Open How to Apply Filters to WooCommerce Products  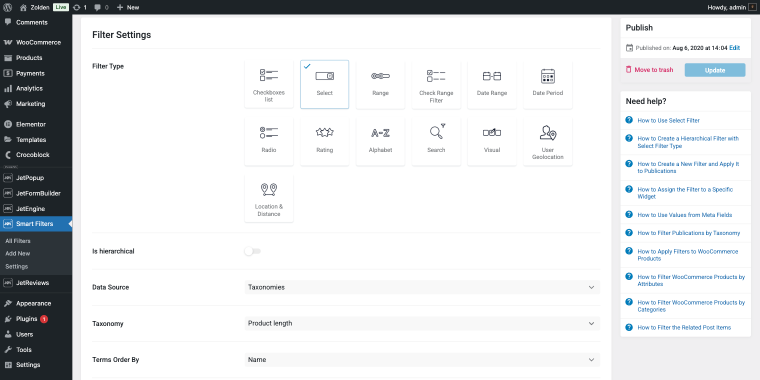(x=688, y=255)
